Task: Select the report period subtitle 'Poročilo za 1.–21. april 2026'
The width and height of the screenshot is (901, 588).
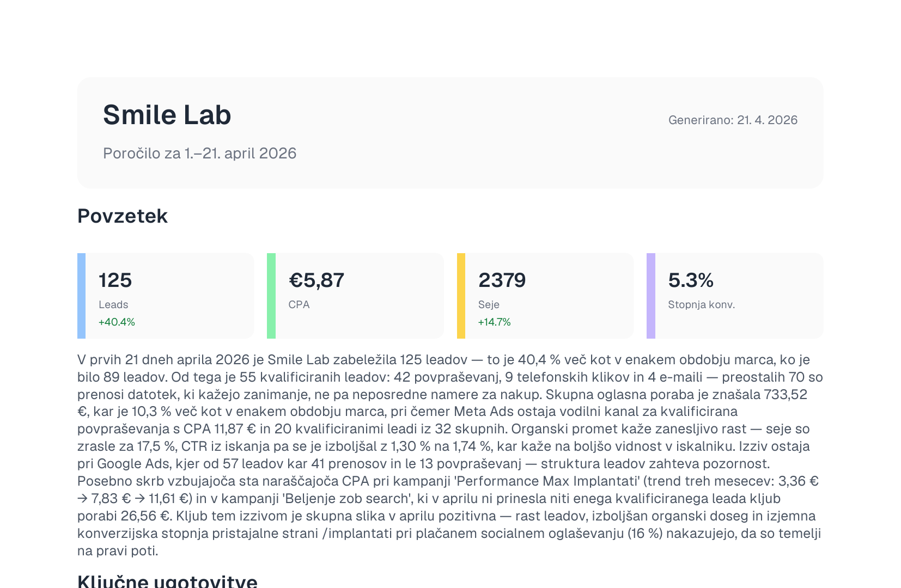Action: 200,153
